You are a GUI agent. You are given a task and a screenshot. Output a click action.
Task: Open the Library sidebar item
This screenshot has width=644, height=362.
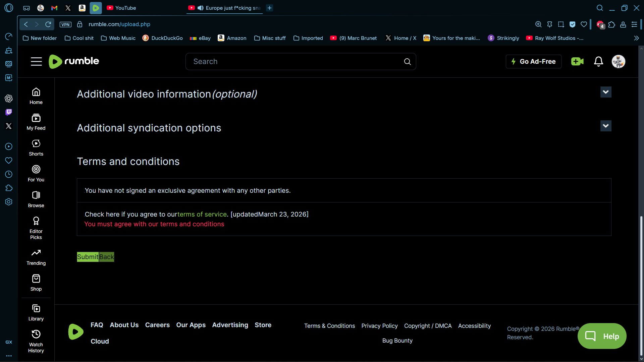click(x=36, y=312)
